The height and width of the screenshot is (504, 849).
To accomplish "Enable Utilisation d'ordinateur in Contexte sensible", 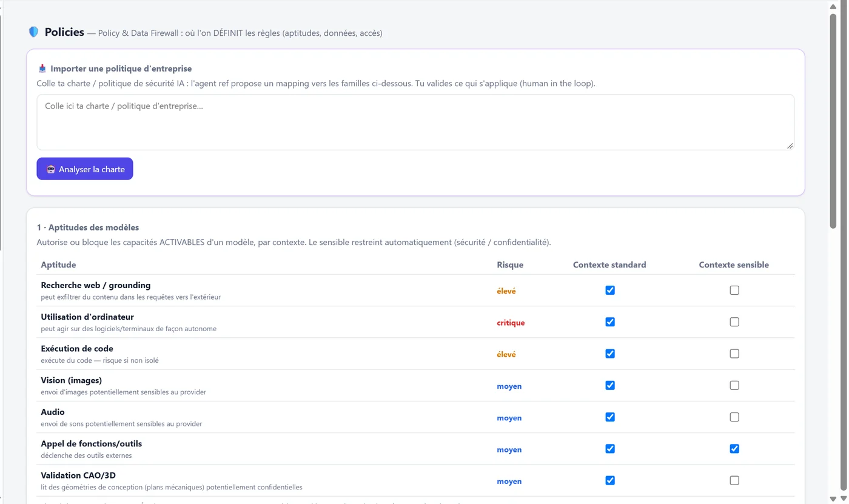I will click(734, 322).
